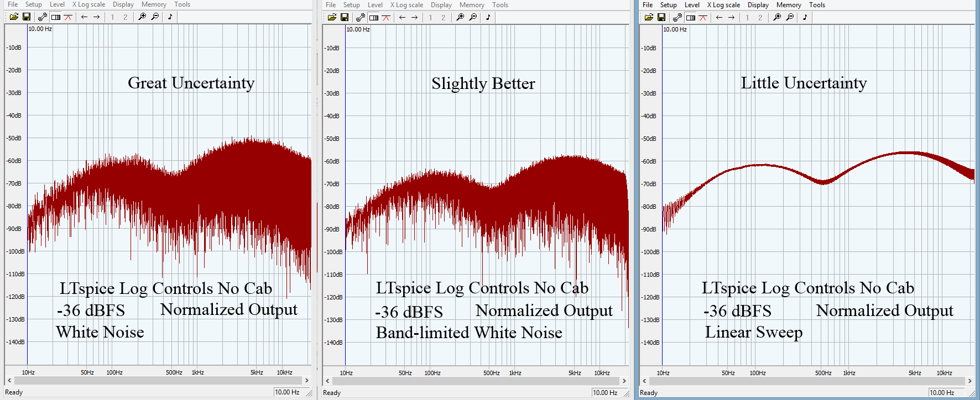The height and width of the screenshot is (400, 980).
Task: Open Setup menu in Little Uncertainty window
Action: 669,5
